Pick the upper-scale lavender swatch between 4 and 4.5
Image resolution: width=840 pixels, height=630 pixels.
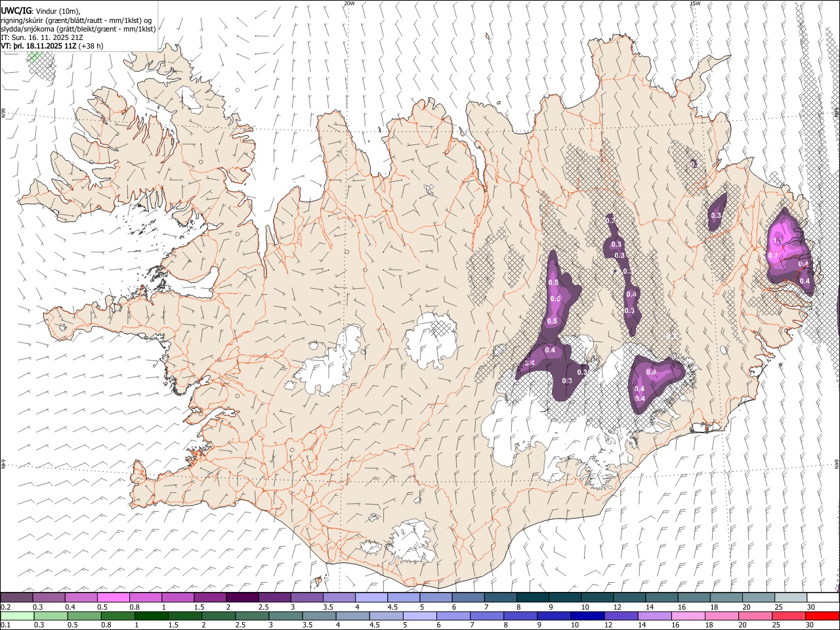point(371,598)
